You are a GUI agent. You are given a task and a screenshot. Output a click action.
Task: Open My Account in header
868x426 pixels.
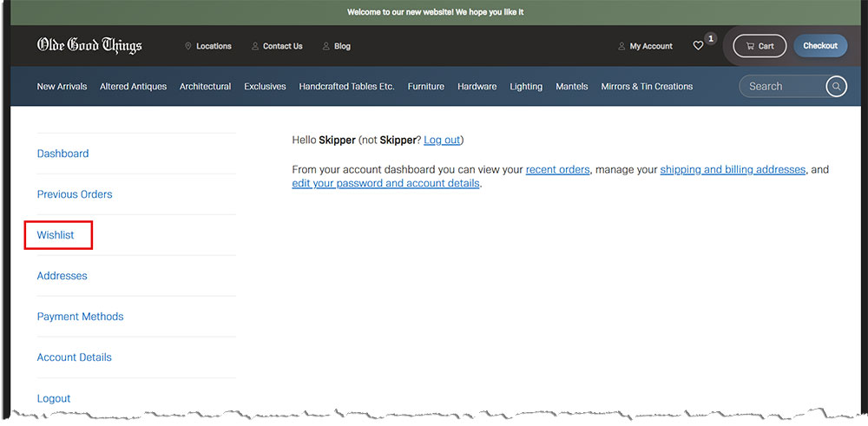point(645,46)
